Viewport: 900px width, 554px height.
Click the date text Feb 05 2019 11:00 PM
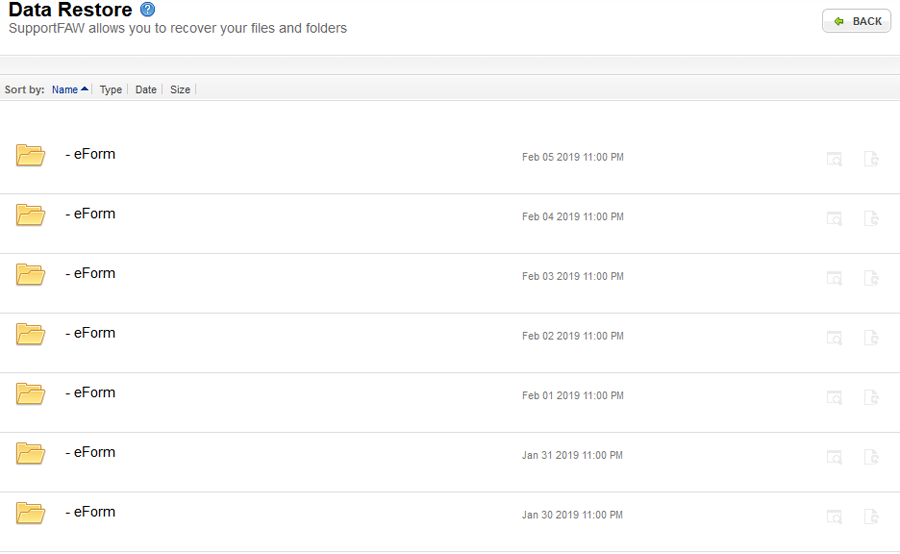(x=573, y=157)
